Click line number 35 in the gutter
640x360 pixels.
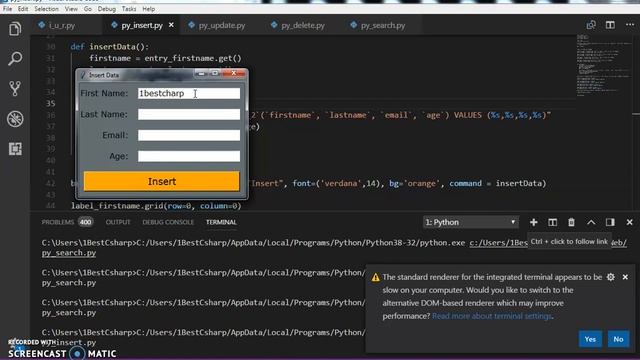click(x=50, y=103)
